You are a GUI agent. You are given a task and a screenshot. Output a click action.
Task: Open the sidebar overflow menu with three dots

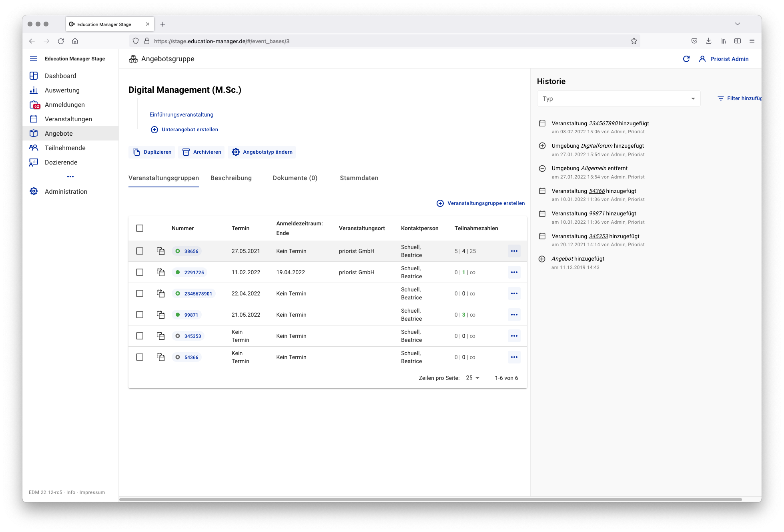(70, 177)
